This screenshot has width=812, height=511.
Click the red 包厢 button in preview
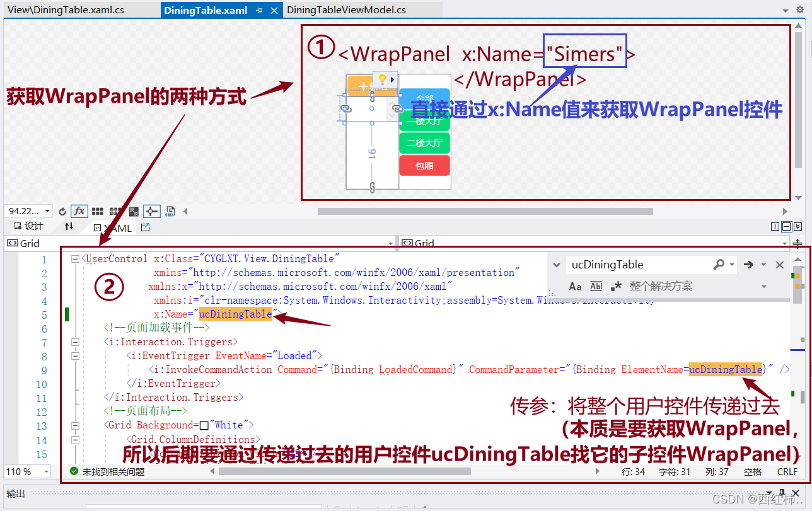pyautogui.click(x=424, y=166)
